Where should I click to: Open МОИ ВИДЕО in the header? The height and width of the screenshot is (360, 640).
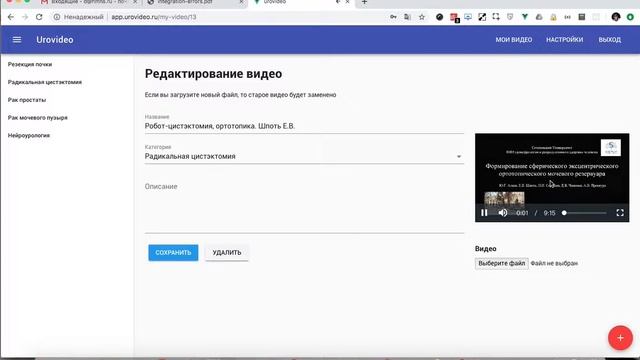coord(513,40)
